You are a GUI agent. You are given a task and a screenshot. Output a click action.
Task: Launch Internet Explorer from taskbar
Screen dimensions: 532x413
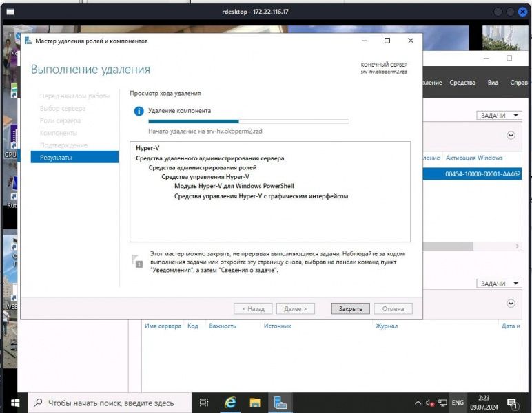tap(229, 403)
